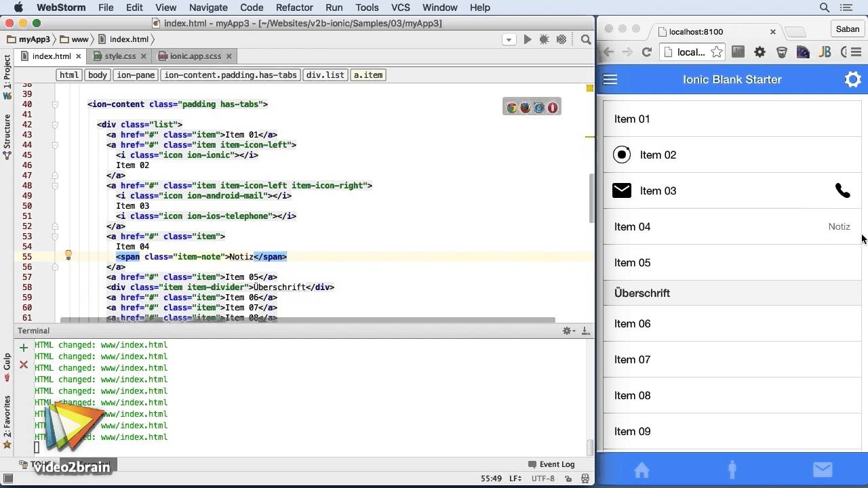
Task: Preview the page in Opera from editor
Action: [x=552, y=108]
